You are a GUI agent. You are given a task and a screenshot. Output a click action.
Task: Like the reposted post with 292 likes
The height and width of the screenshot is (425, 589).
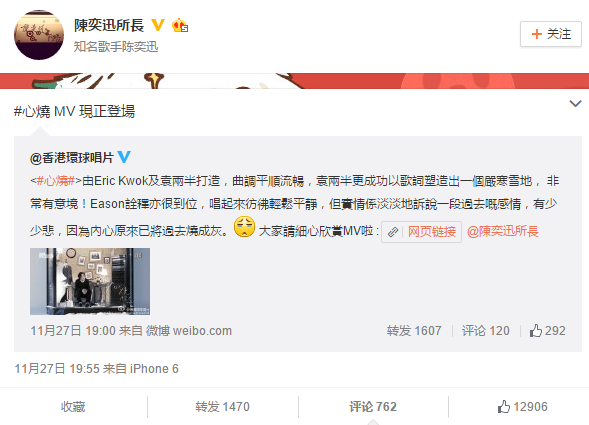547,331
